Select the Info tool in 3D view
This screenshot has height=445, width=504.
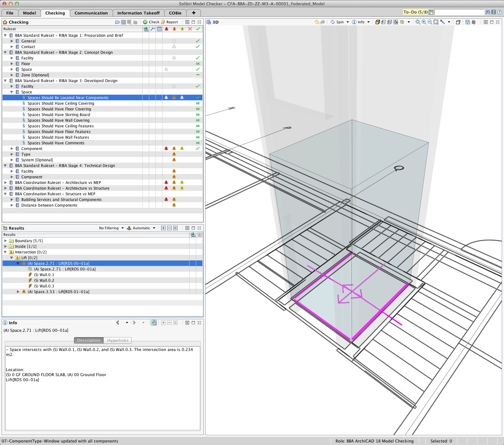coord(358,22)
